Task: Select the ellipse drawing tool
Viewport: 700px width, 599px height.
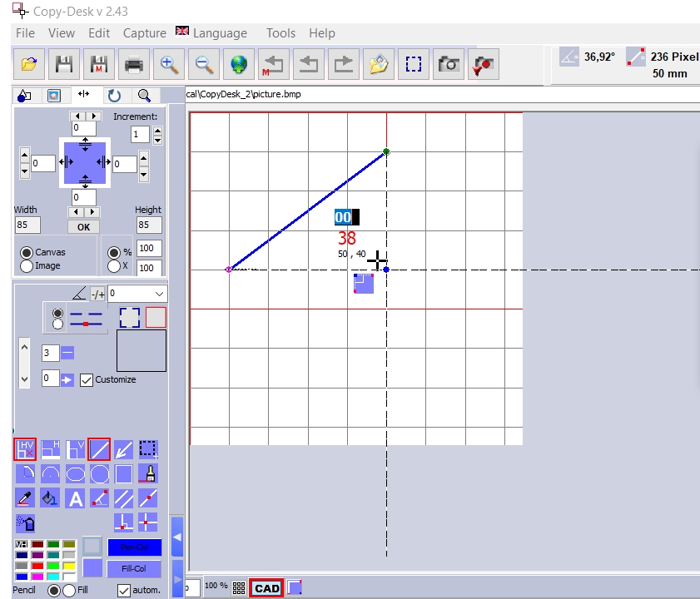Action: [x=75, y=474]
